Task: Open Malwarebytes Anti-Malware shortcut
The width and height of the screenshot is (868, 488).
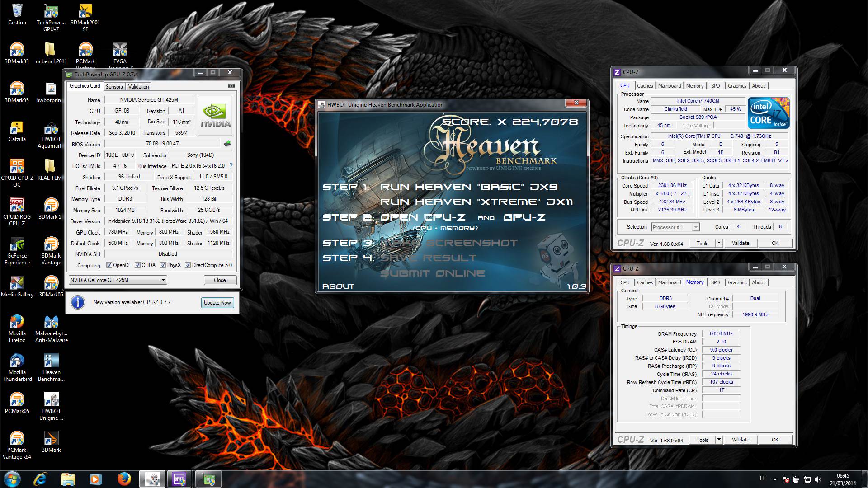Action: (x=51, y=328)
